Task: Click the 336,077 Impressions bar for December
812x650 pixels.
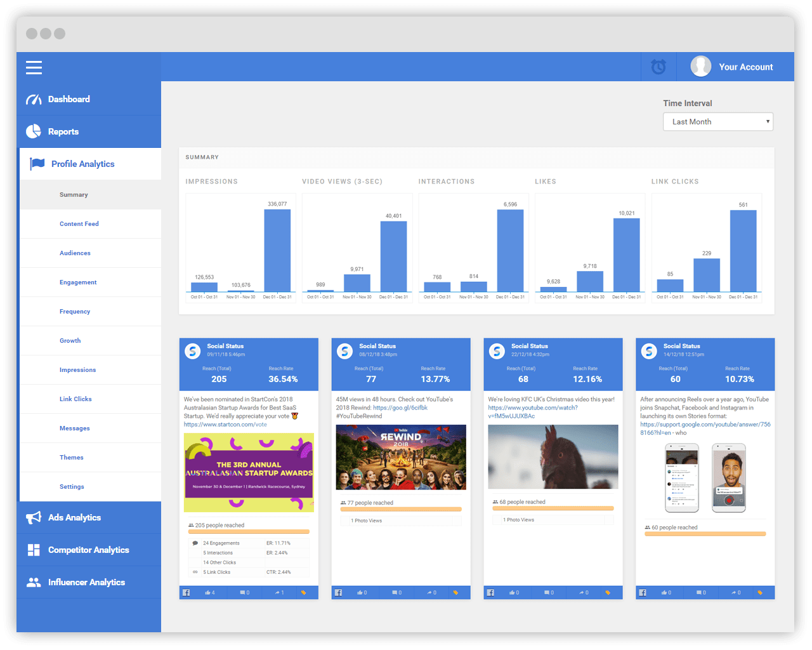Action: pos(277,251)
